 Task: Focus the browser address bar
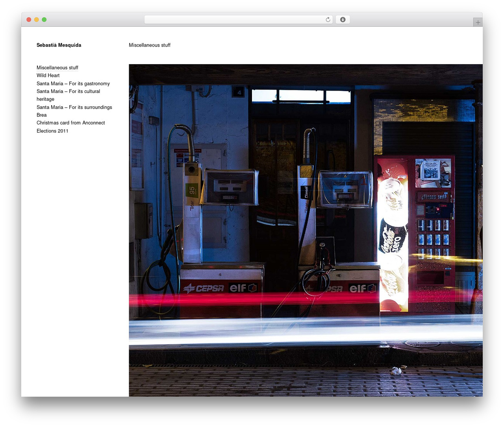point(238,20)
